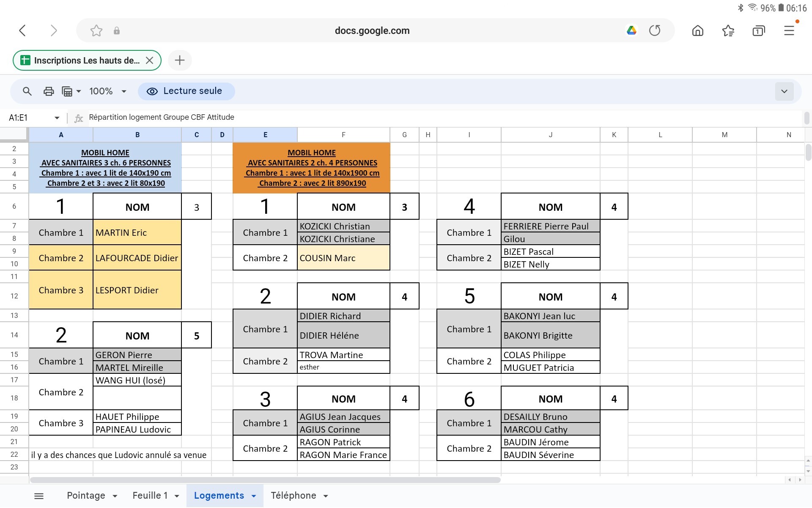
Task: Click the horizontal scrollbar thumb
Action: [265, 480]
